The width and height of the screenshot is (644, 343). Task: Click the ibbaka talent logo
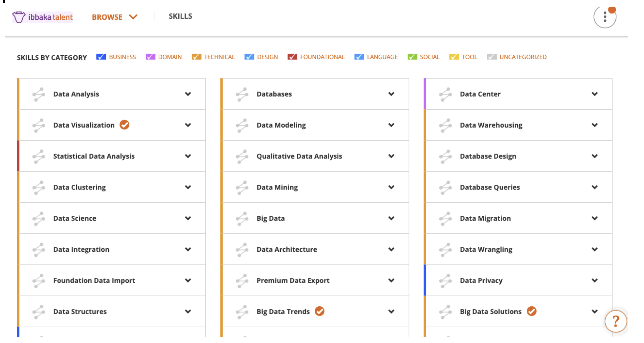tap(42, 17)
